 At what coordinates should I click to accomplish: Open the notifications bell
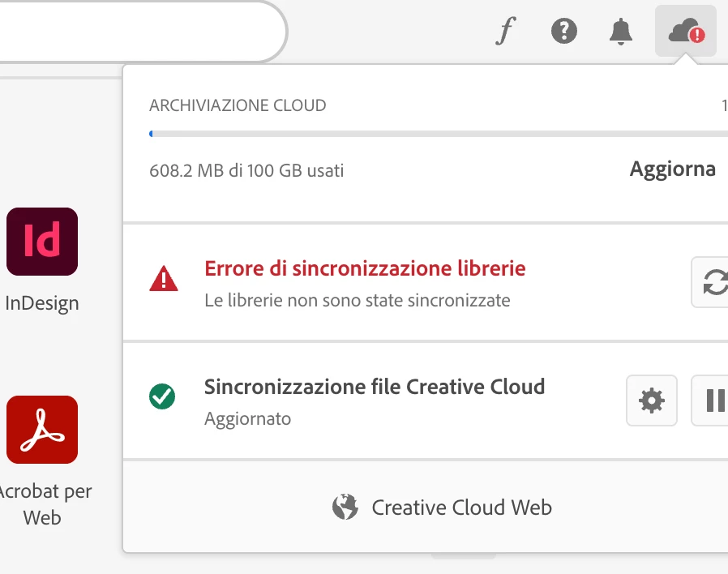tap(621, 32)
